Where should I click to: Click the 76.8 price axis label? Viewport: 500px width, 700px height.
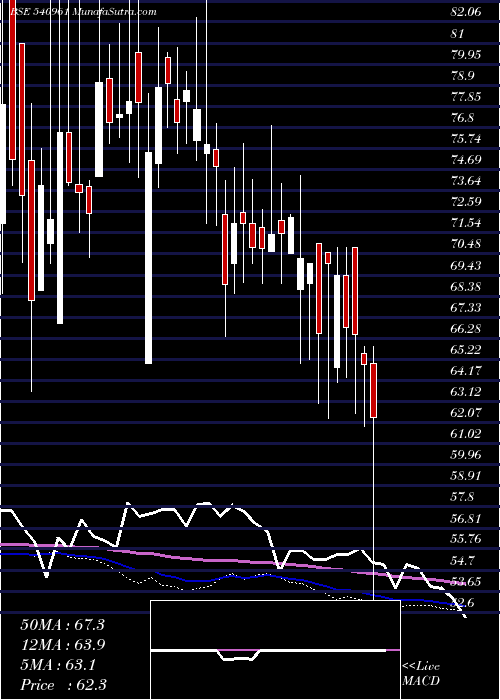click(x=462, y=118)
